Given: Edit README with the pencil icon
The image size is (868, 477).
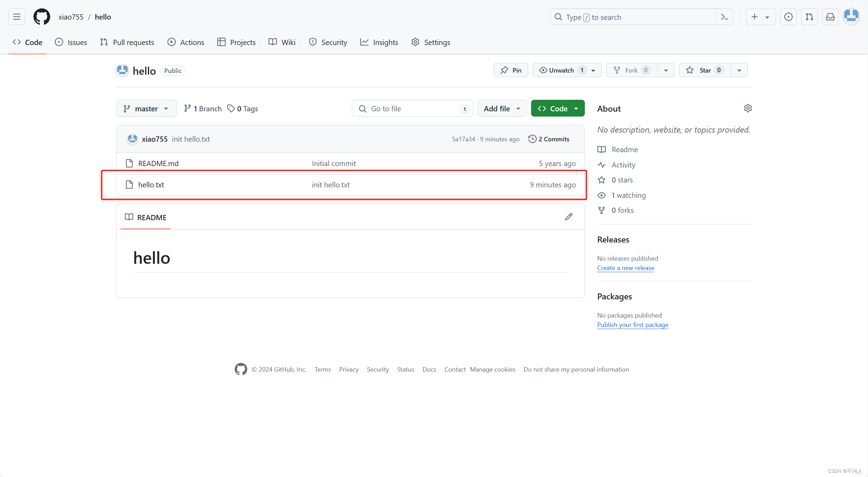Looking at the screenshot, I should (x=569, y=217).
